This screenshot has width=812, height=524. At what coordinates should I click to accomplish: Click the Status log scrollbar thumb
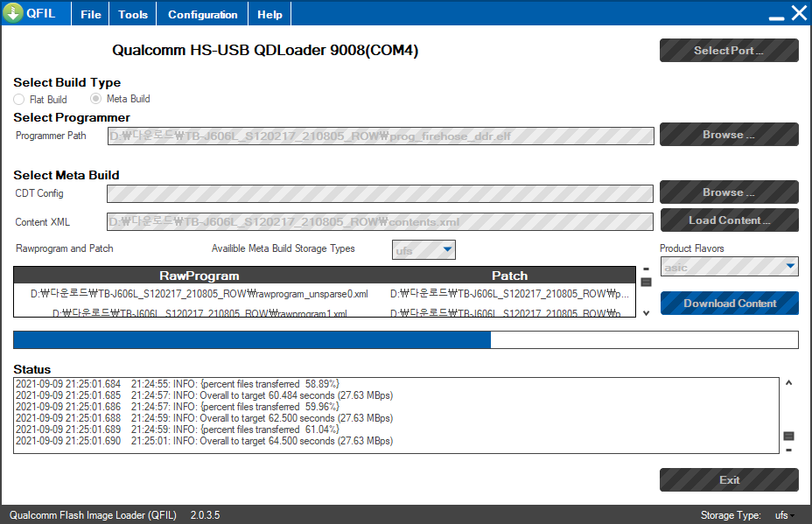click(x=788, y=436)
